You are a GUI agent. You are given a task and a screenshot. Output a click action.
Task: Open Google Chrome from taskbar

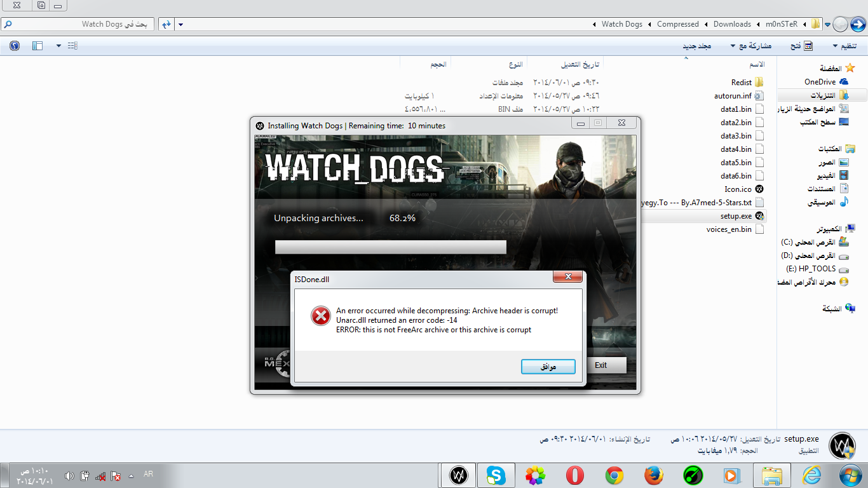pos(614,475)
